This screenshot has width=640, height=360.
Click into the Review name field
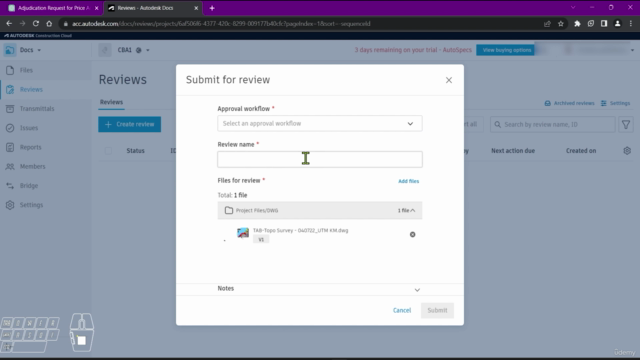pos(320,159)
